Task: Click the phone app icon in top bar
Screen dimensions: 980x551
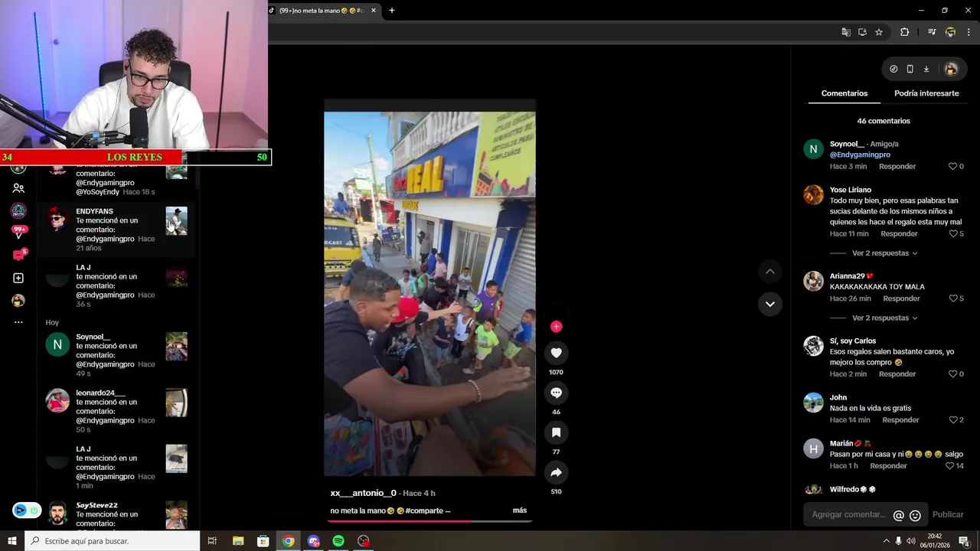Action: [910, 69]
